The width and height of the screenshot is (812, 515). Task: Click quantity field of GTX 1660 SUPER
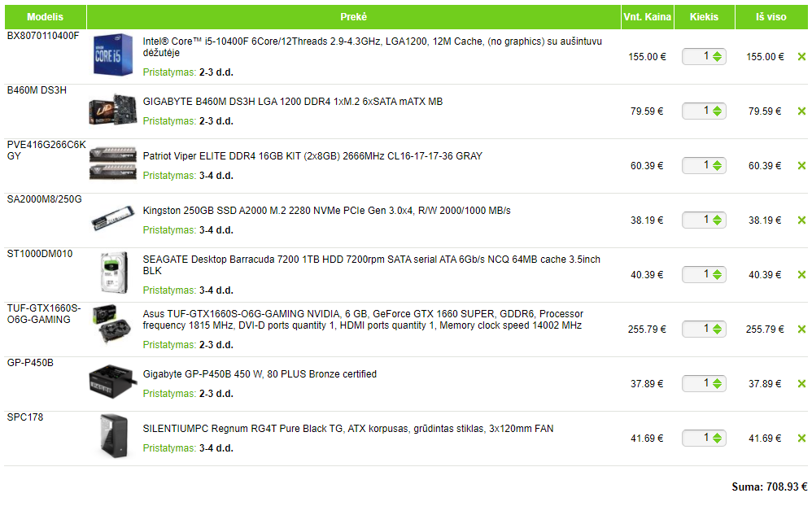click(x=704, y=330)
